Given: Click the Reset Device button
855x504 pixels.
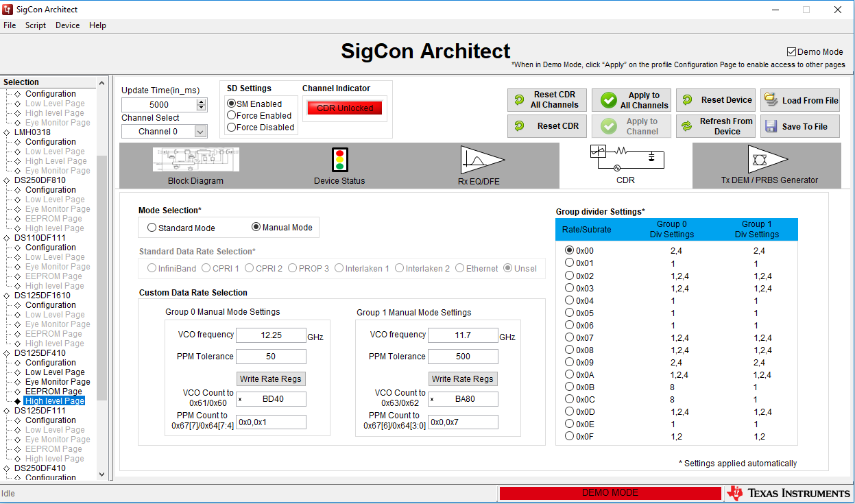Looking at the screenshot, I should pyautogui.click(x=716, y=100).
